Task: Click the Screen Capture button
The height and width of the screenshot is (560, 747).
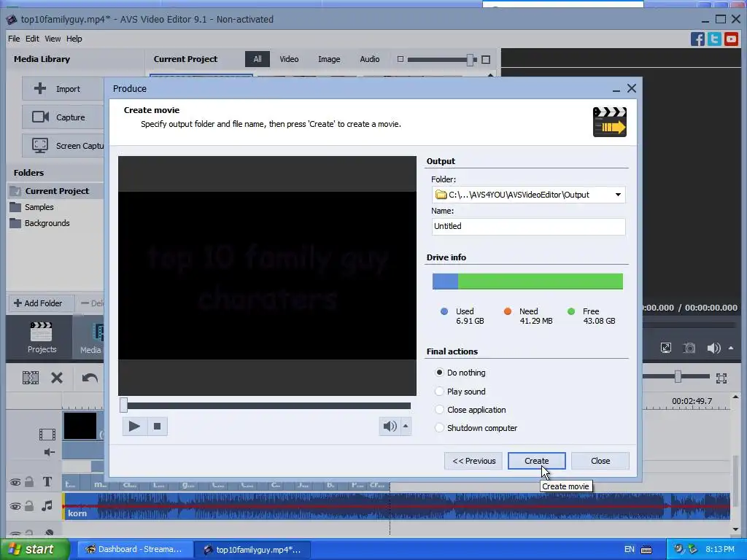Action: tap(63, 146)
